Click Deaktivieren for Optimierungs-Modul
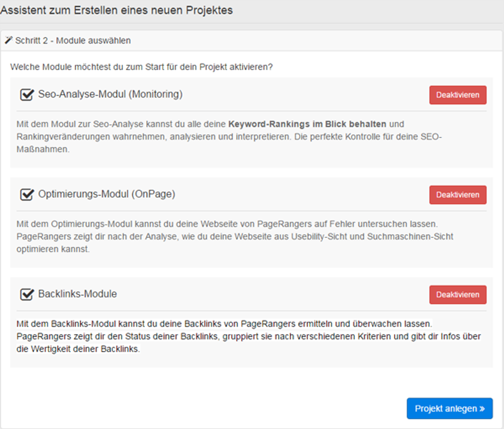The height and width of the screenshot is (429, 504). pos(458,195)
